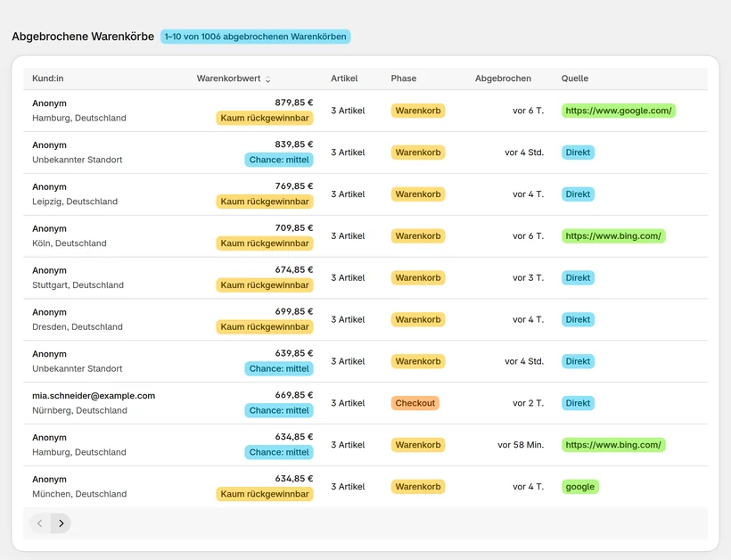
Task: Click the vor 3 T. timestamp
Action: [x=529, y=278]
